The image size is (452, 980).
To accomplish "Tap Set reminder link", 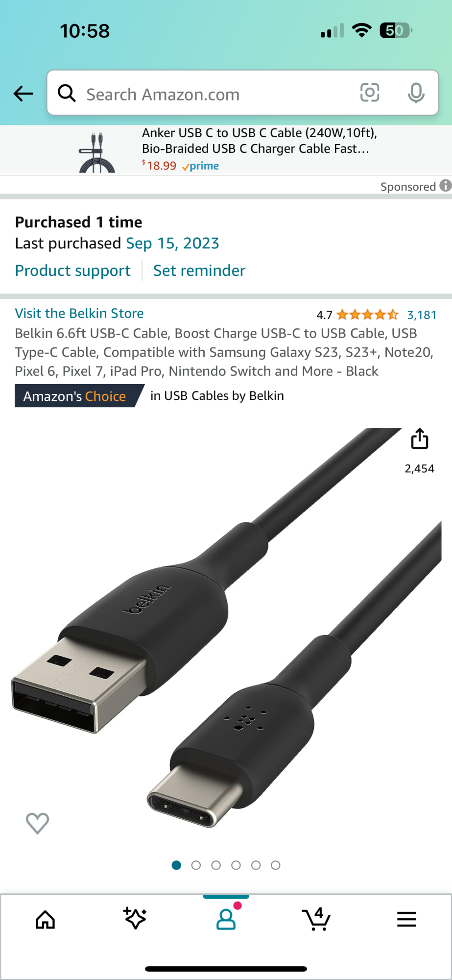I will 199,270.
